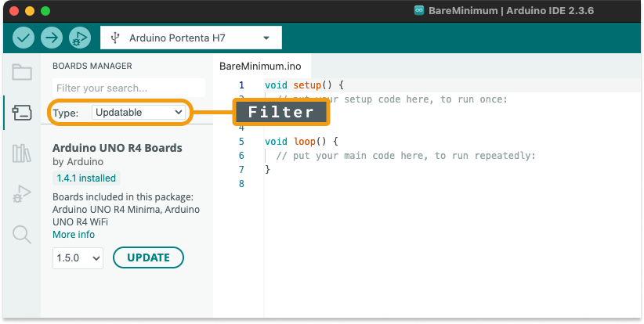Maximize the window with the green button

(x=45, y=11)
